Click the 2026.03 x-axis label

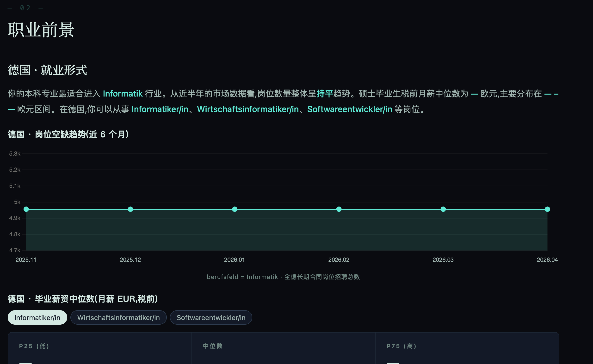(443, 260)
